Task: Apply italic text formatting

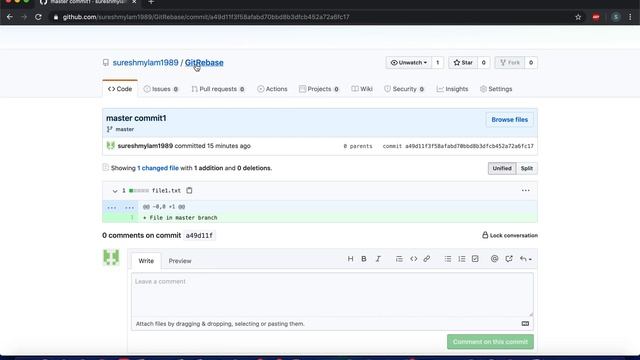Action: pyautogui.click(x=378, y=259)
